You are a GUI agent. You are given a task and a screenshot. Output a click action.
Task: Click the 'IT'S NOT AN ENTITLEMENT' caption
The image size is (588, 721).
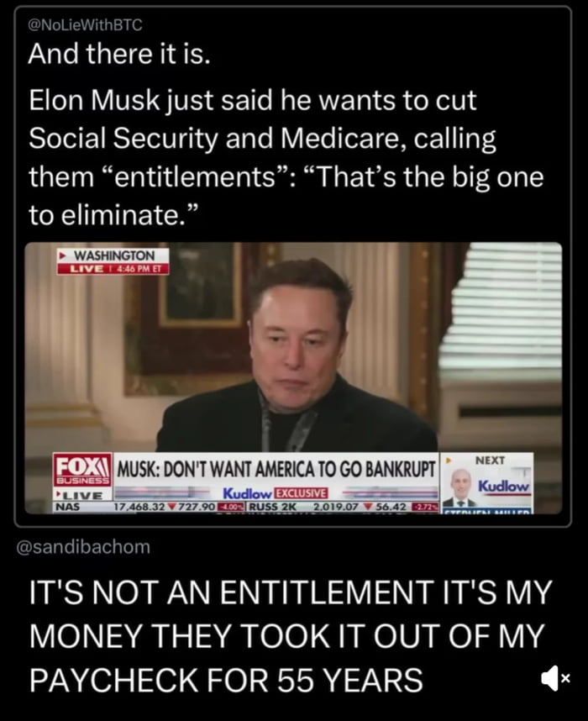point(291,636)
